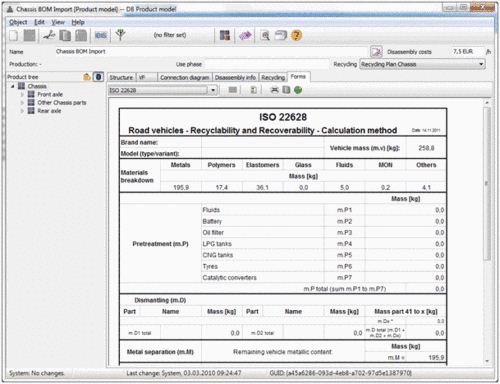Screen dimensions: 500x384
Task: Switch to the Connection diagram tab
Action: (185, 78)
